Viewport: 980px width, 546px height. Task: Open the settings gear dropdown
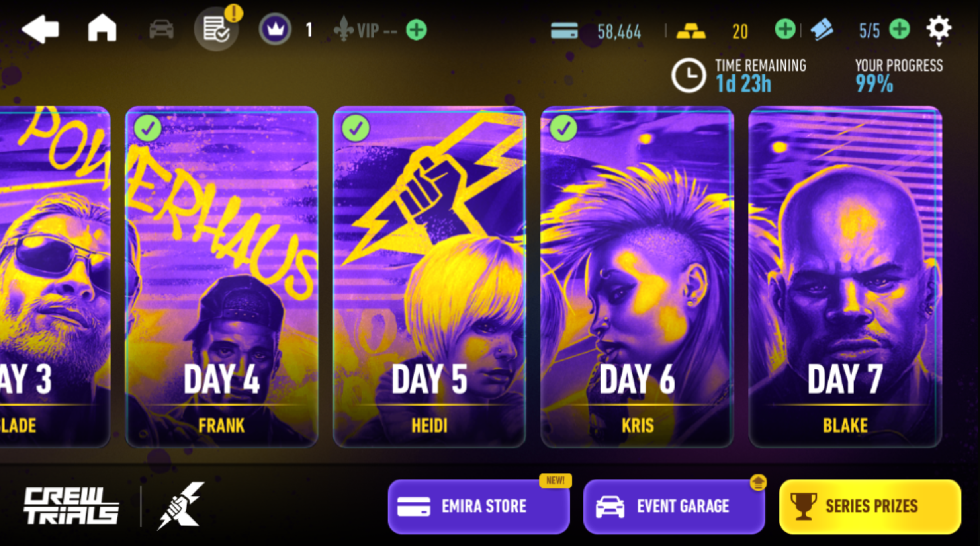939,30
